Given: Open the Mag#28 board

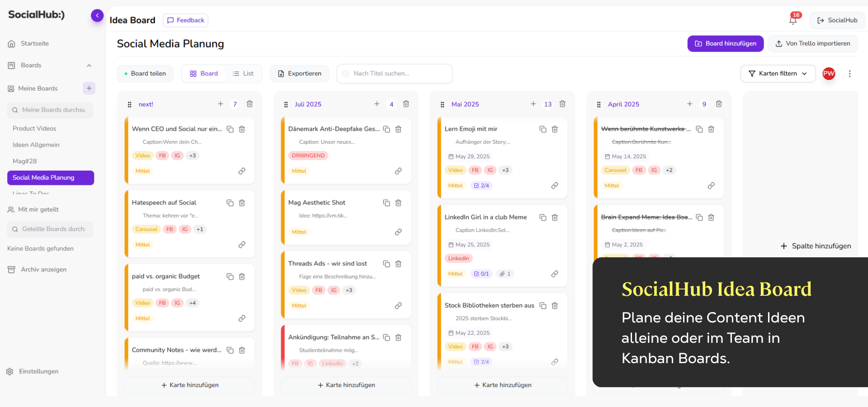Looking at the screenshot, I should 25,161.
